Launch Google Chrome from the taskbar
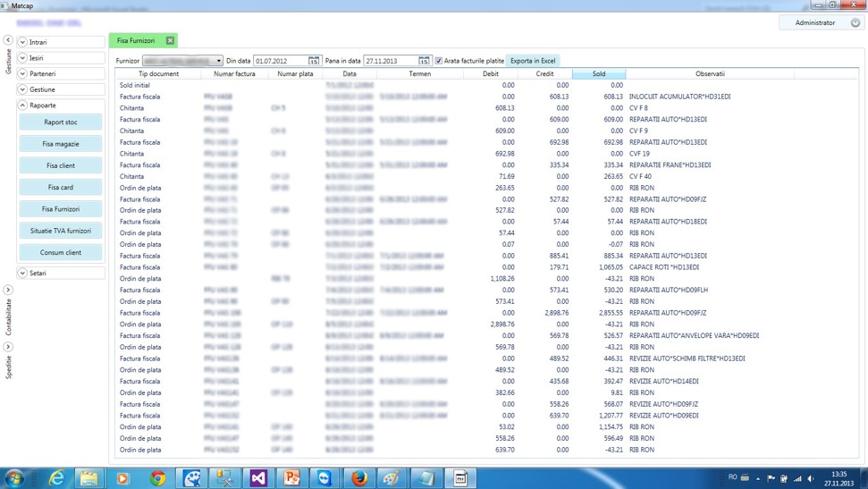868x489 pixels. (x=157, y=478)
